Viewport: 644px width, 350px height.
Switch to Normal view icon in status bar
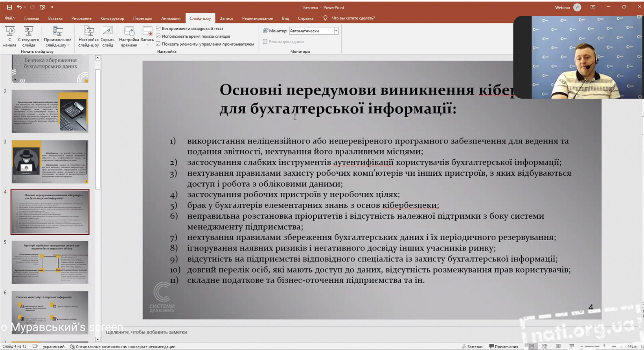click(532, 346)
